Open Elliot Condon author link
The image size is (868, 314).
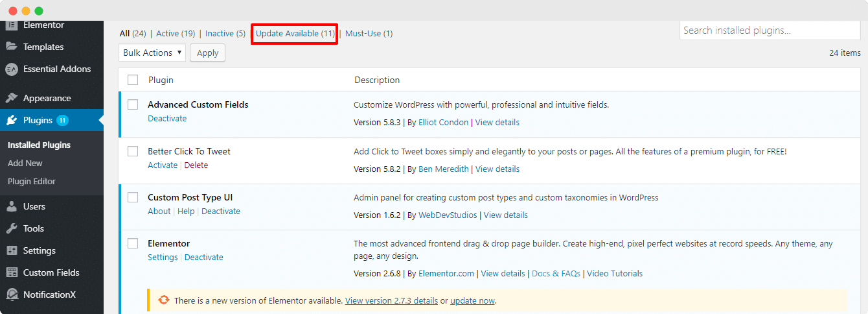(443, 123)
